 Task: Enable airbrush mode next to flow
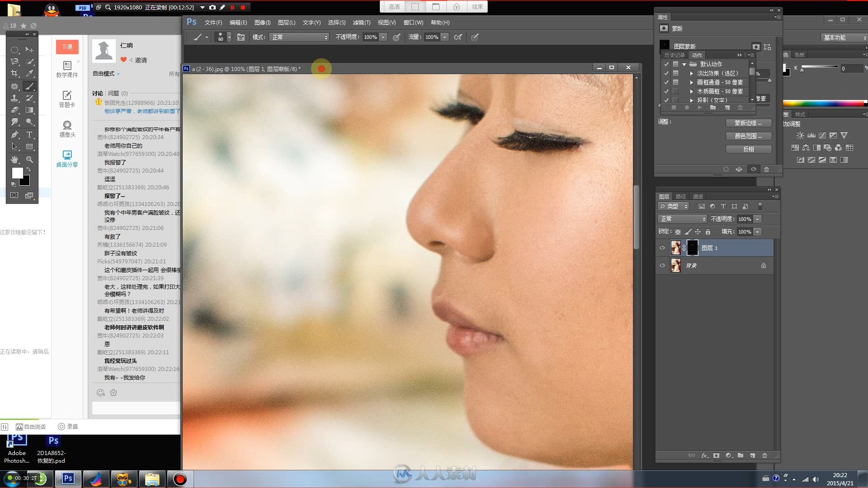(x=458, y=37)
